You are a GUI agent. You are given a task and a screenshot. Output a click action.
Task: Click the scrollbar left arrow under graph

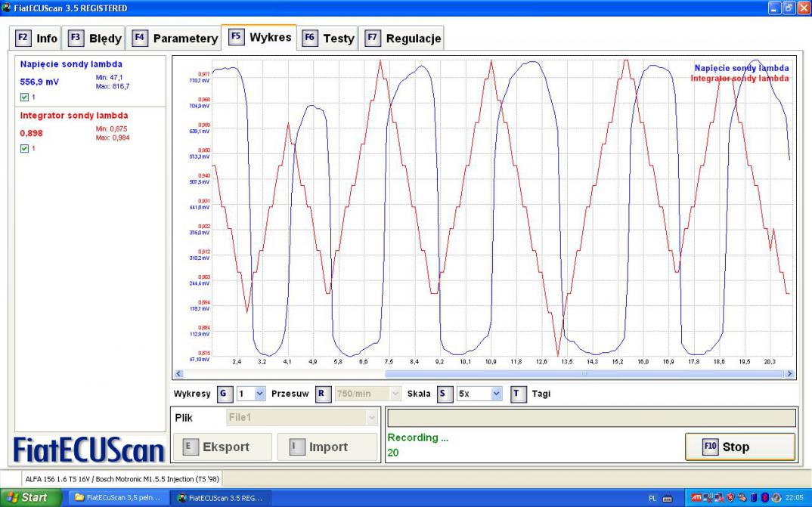coord(179,373)
